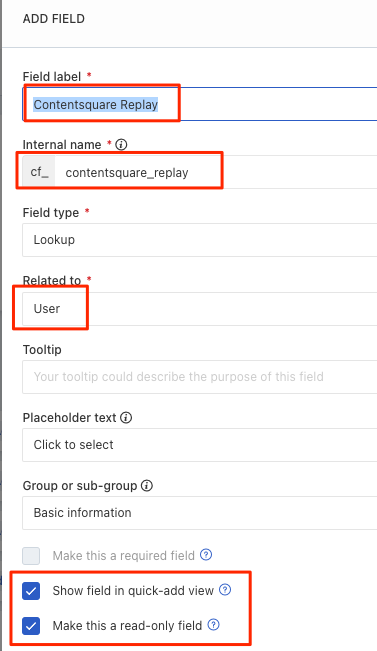377x651 pixels.
Task: Click the Placeholder text field showing Click to select
Action: coord(200,445)
